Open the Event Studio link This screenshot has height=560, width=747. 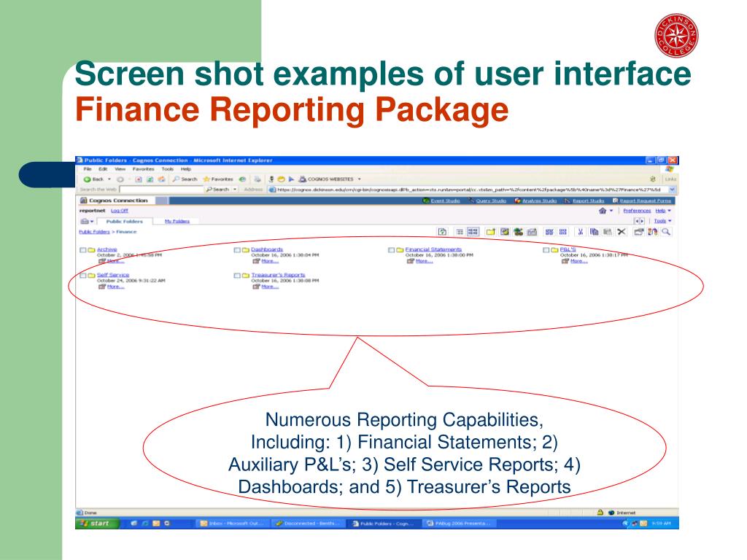tap(446, 201)
